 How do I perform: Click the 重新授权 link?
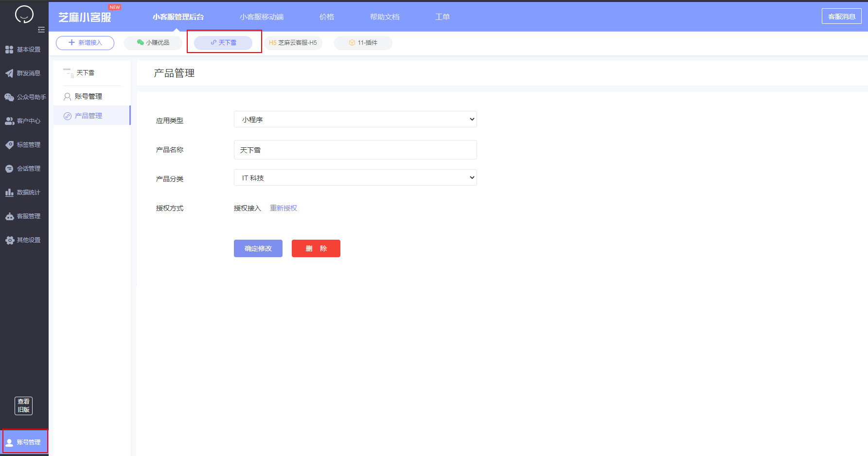283,208
